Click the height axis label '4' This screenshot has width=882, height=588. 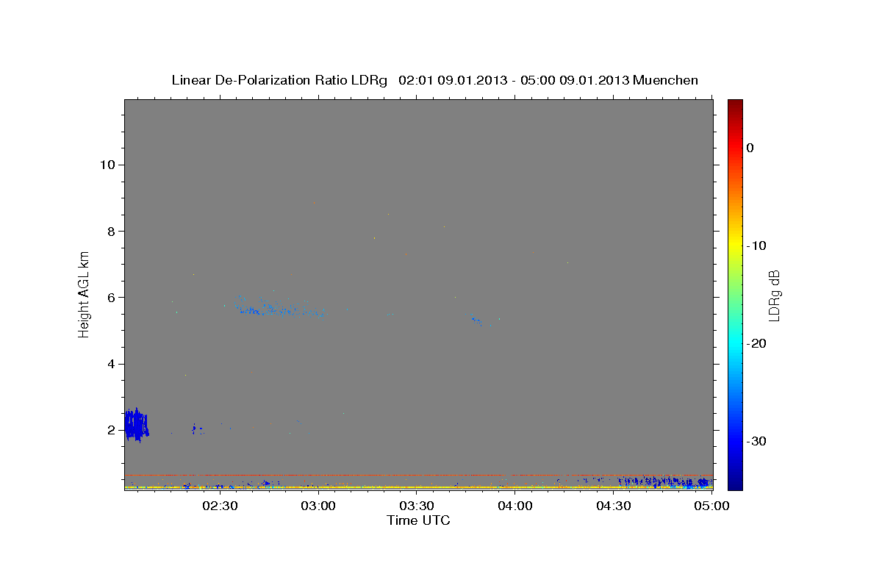tap(111, 364)
